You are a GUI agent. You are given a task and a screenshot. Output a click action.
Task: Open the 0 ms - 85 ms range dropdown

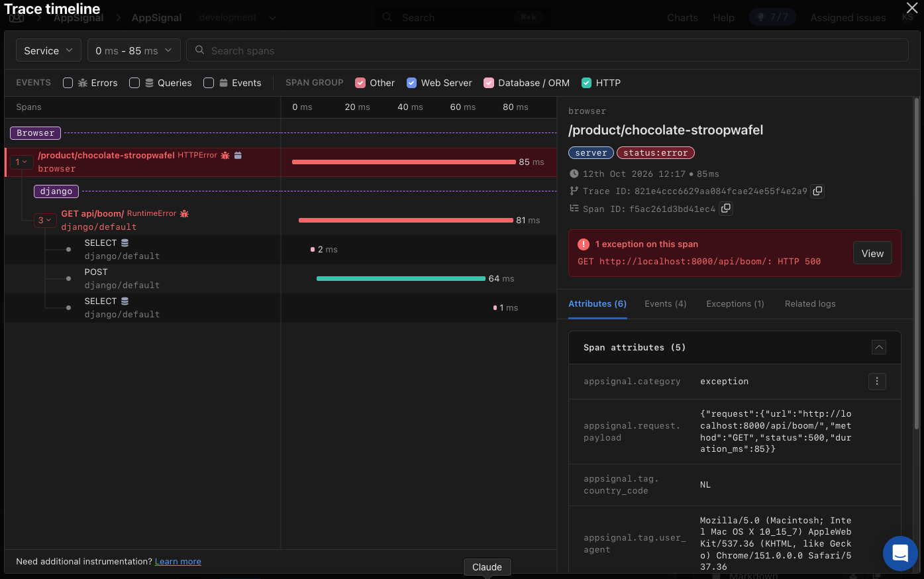(134, 50)
